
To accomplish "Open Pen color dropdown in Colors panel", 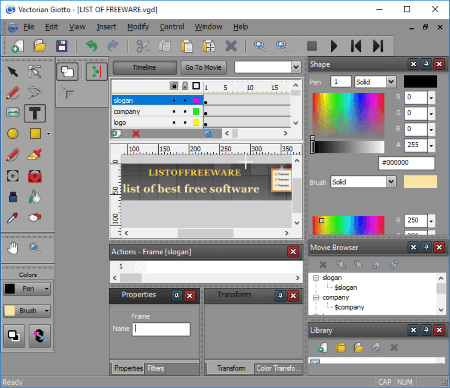I will coord(47,289).
